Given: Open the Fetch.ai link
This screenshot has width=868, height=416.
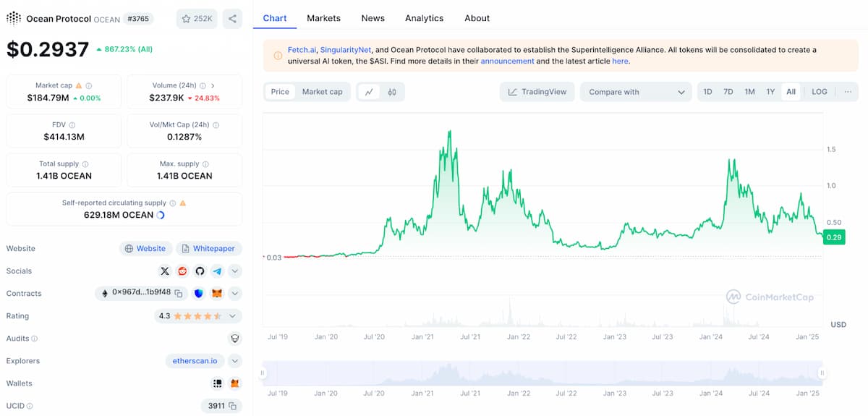Looking at the screenshot, I should 302,50.
